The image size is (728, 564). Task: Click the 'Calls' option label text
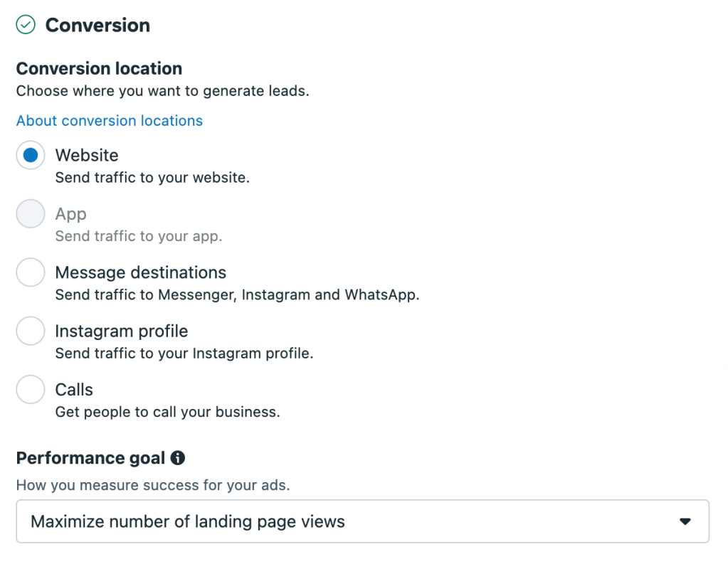[x=74, y=390]
